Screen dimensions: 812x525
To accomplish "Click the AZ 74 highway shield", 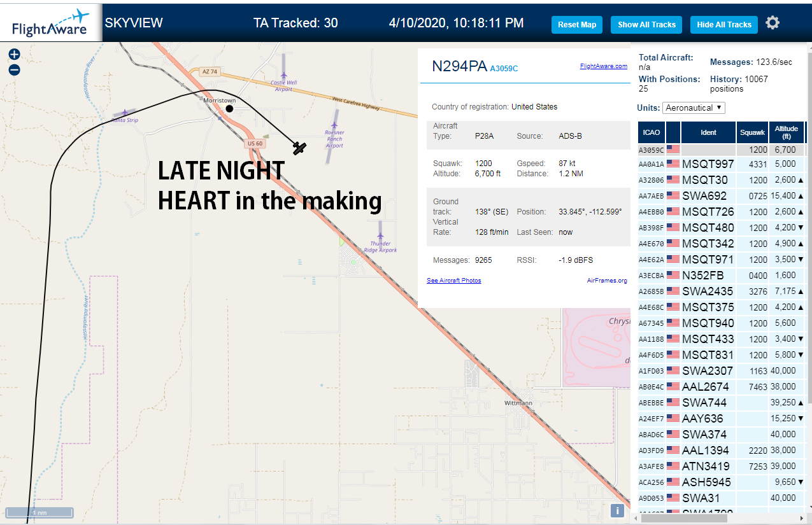I will 210,72.
